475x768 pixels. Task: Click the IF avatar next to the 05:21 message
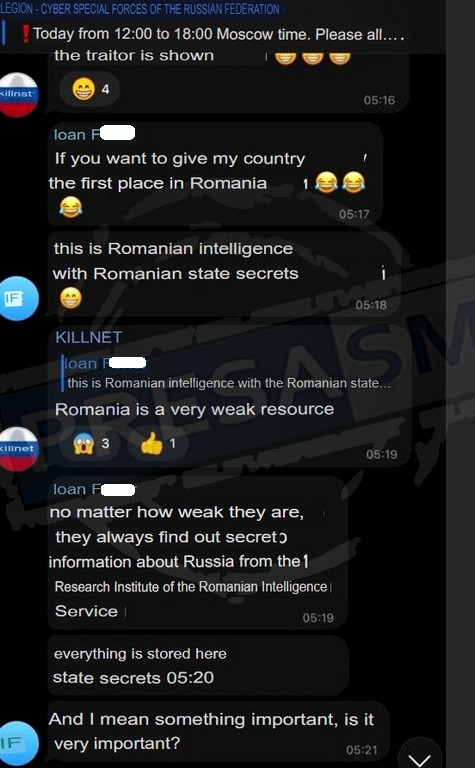[18, 744]
